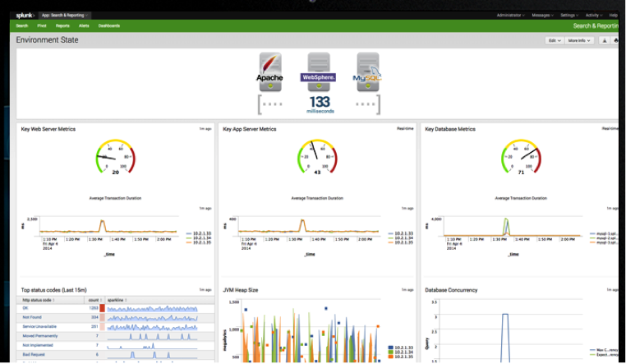The image size is (626, 364).
Task: Go to the Pivot tab
Action: click(x=42, y=26)
